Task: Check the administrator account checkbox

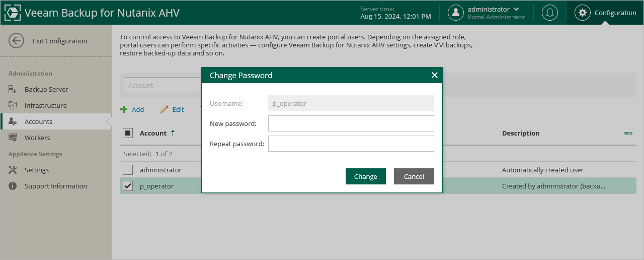Action: pos(128,170)
